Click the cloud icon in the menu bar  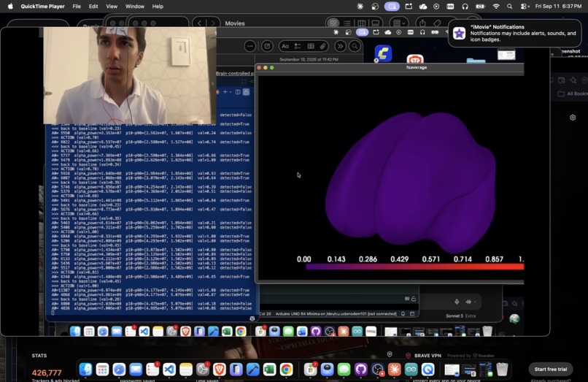coord(423,6)
